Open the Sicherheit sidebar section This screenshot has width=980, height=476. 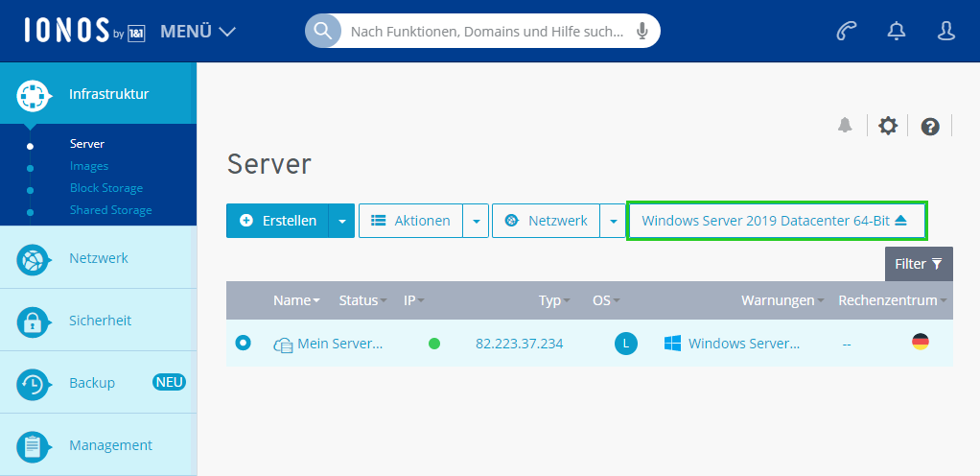[x=98, y=321]
